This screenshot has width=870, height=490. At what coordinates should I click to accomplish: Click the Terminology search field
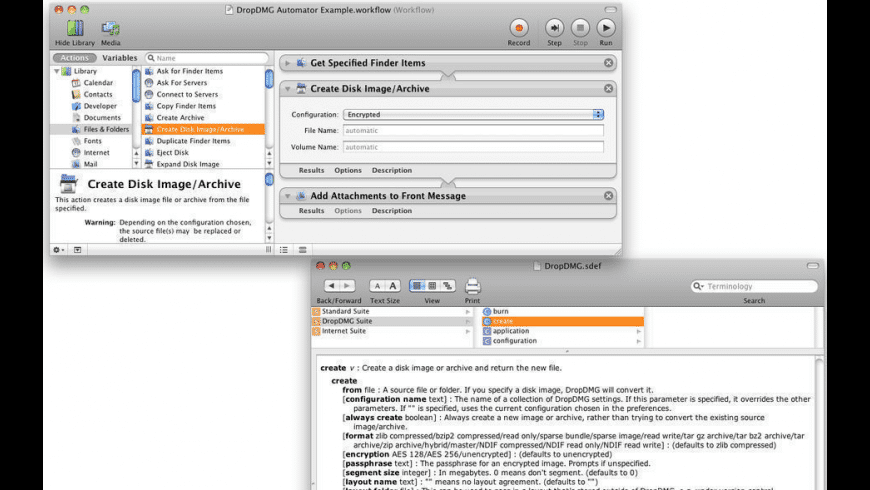pos(754,286)
